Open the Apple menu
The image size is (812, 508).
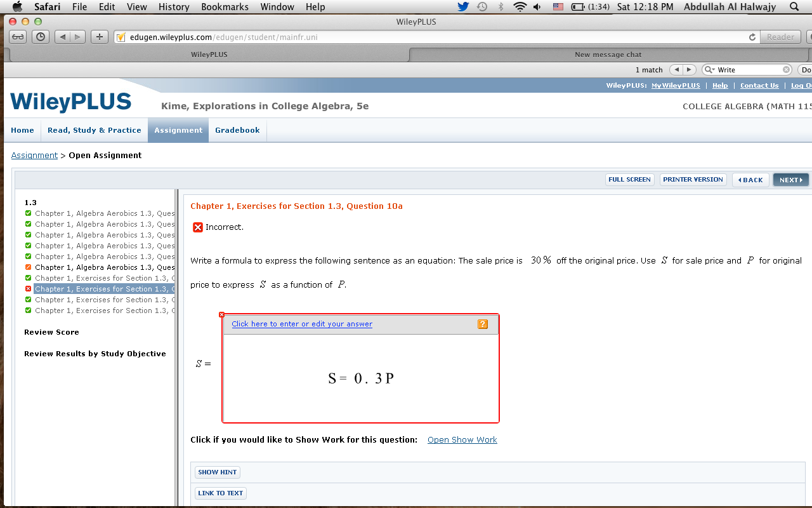[17, 7]
